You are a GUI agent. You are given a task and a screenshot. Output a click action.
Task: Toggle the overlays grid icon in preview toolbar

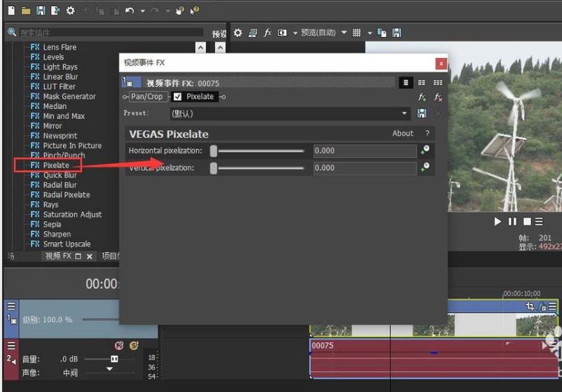[x=356, y=33]
